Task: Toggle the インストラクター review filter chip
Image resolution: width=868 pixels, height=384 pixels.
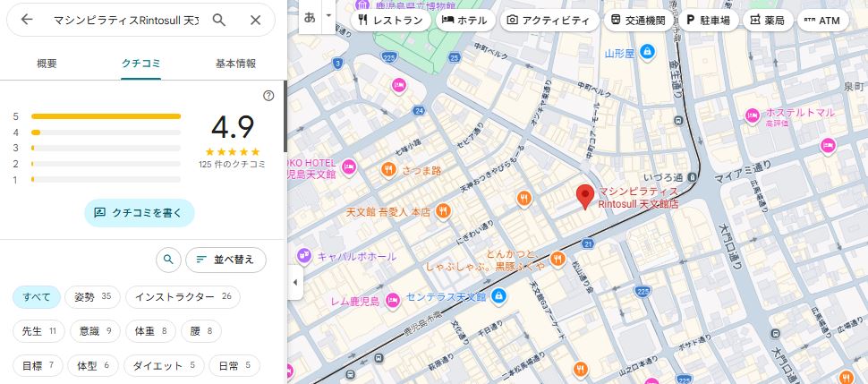Action: click(183, 297)
